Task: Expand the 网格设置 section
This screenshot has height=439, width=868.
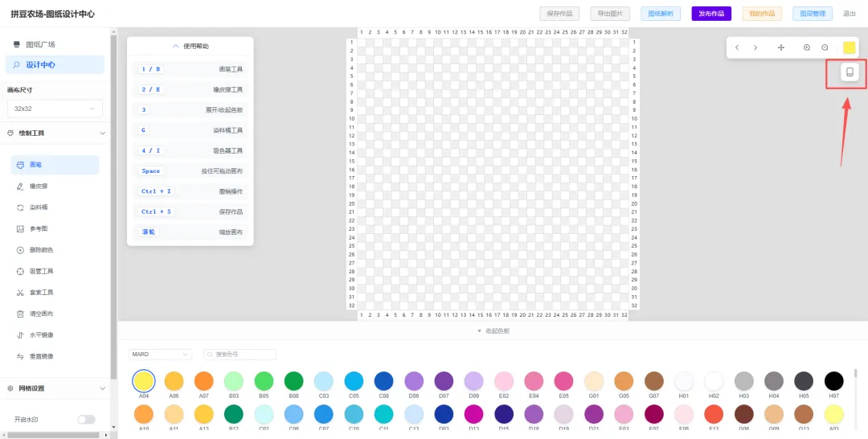Action: click(x=55, y=388)
